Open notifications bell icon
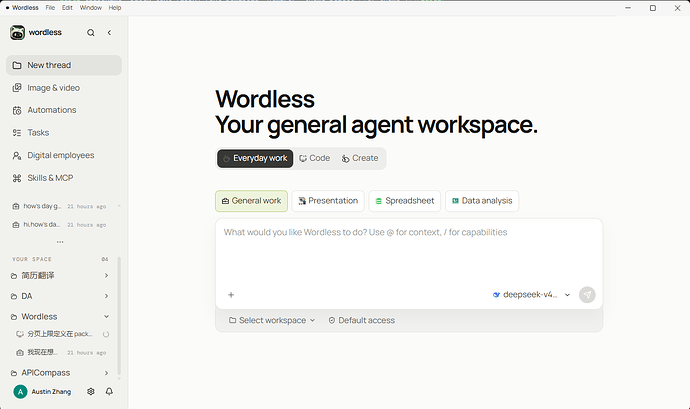The width and height of the screenshot is (690, 409). (109, 391)
